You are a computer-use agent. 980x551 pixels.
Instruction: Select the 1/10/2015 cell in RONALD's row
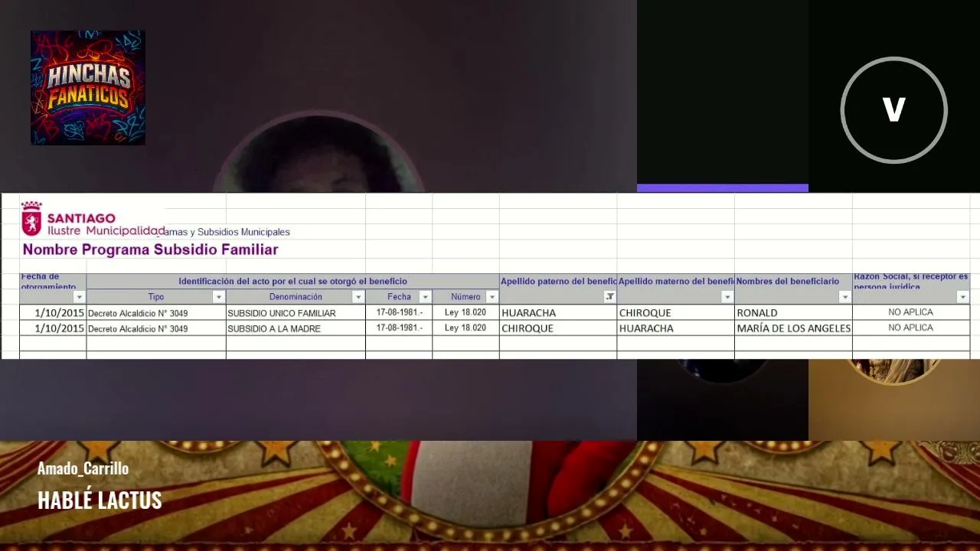[x=53, y=312]
